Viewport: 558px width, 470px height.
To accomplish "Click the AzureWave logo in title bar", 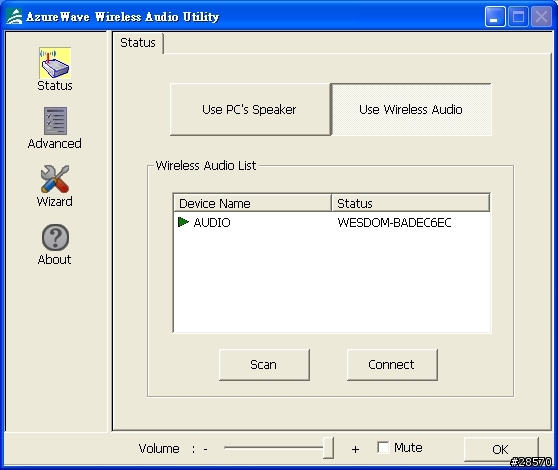I will [14, 17].
